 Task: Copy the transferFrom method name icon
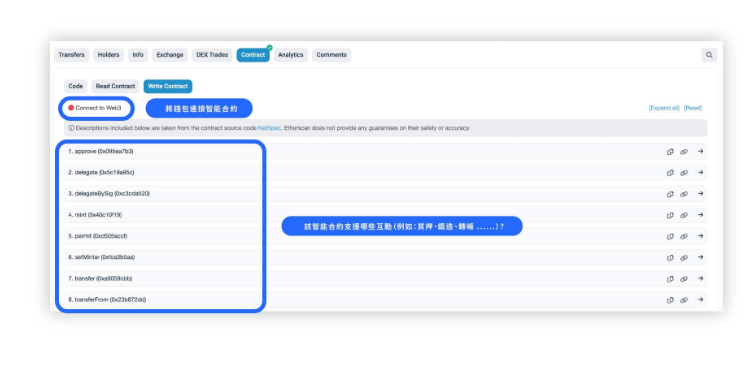coord(670,300)
